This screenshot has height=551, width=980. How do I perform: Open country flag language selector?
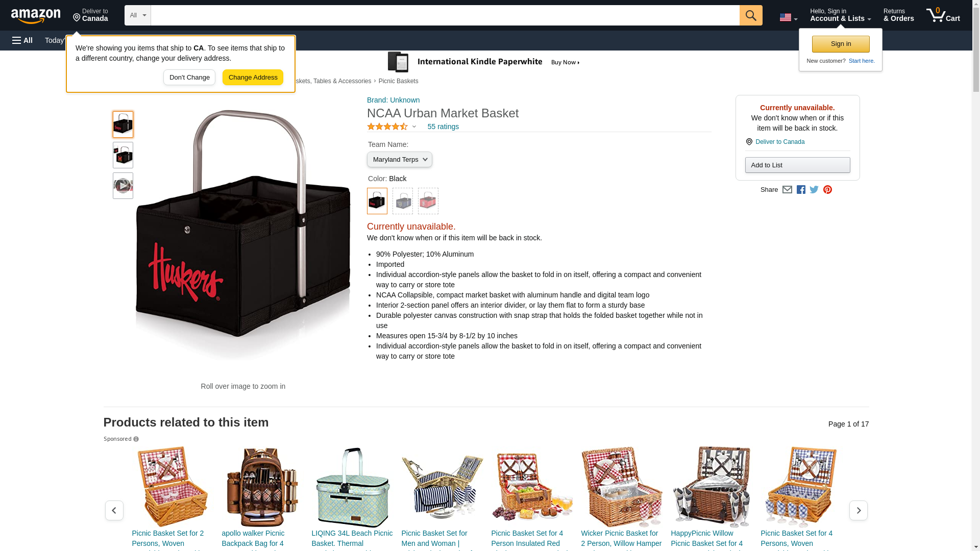coord(788,17)
